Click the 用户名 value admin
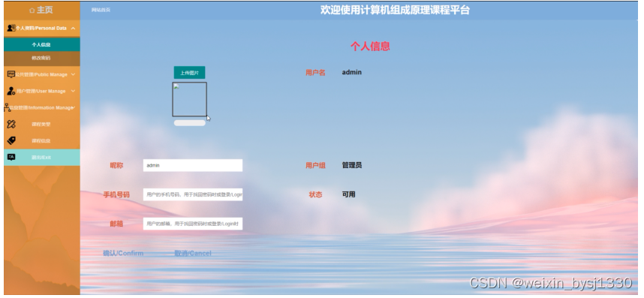 [351, 72]
